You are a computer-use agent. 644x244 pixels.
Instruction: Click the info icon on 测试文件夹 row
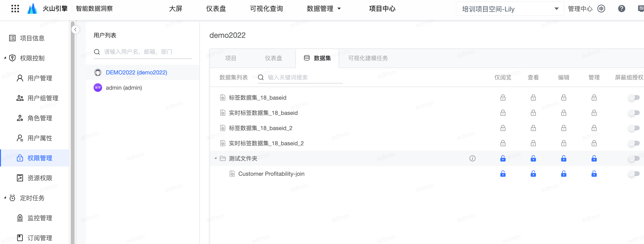pos(472,158)
